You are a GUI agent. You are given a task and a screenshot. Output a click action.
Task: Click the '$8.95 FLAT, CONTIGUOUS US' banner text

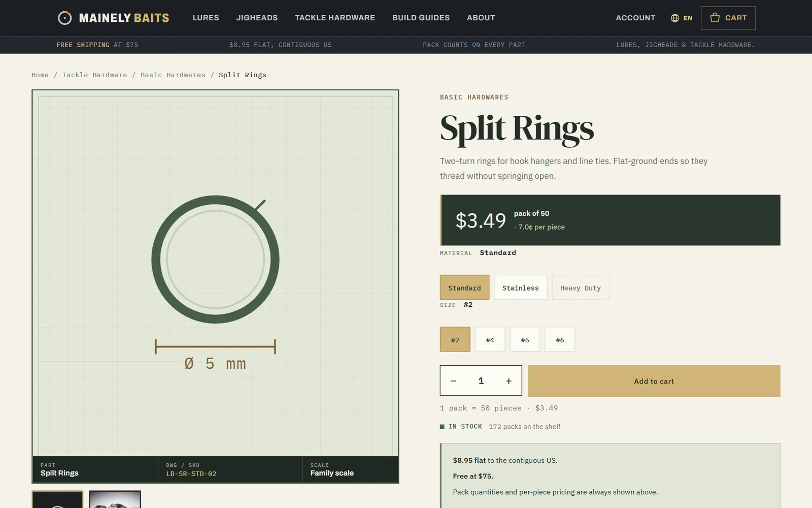tap(280, 45)
